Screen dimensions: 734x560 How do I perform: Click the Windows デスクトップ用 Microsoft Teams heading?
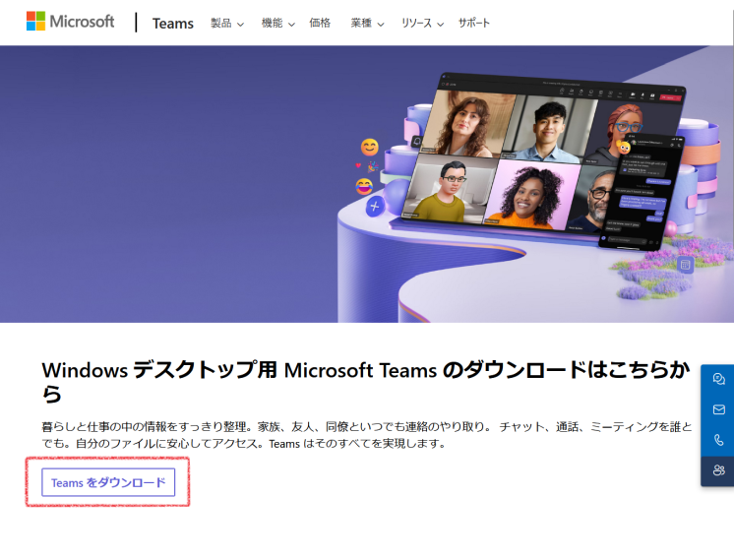[366, 382]
